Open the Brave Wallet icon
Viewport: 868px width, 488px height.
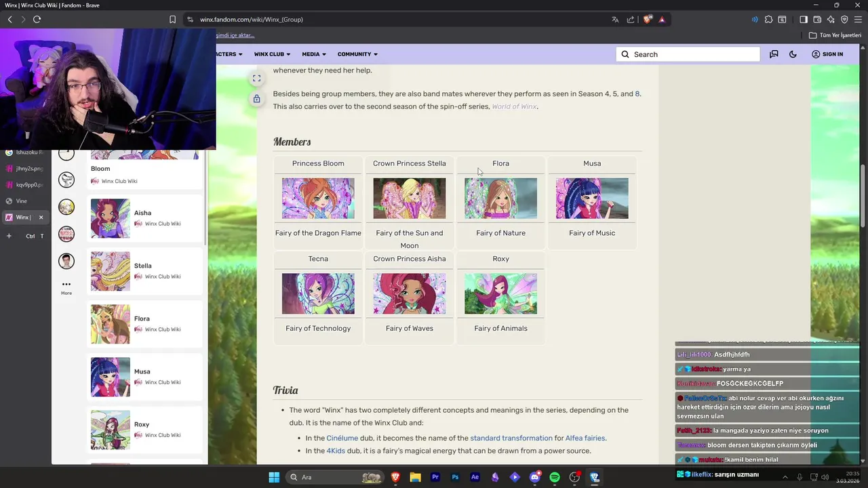817,20
